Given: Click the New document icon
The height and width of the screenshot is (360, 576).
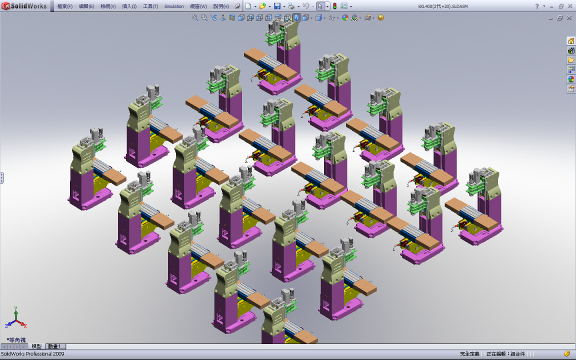Looking at the screenshot, I should coord(248,6).
